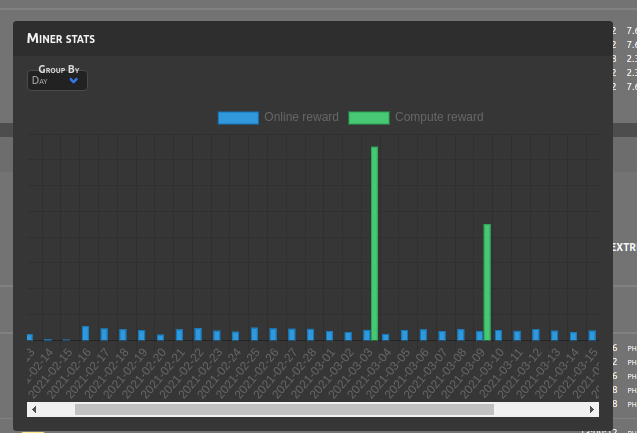Click the Group By field label

tap(59, 69)
